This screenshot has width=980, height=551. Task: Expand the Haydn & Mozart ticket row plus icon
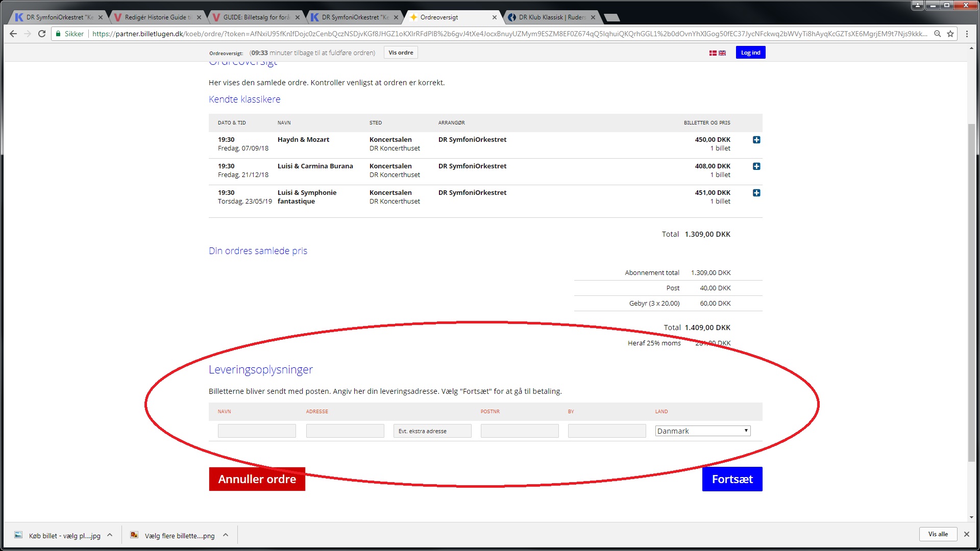tap(756, 140)
